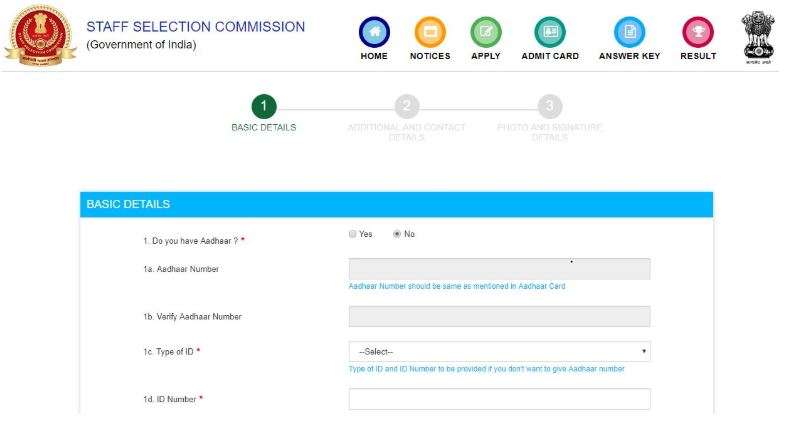Click the ID Number input field
This screenshot has height=425, width=788.
click(500, 399)
